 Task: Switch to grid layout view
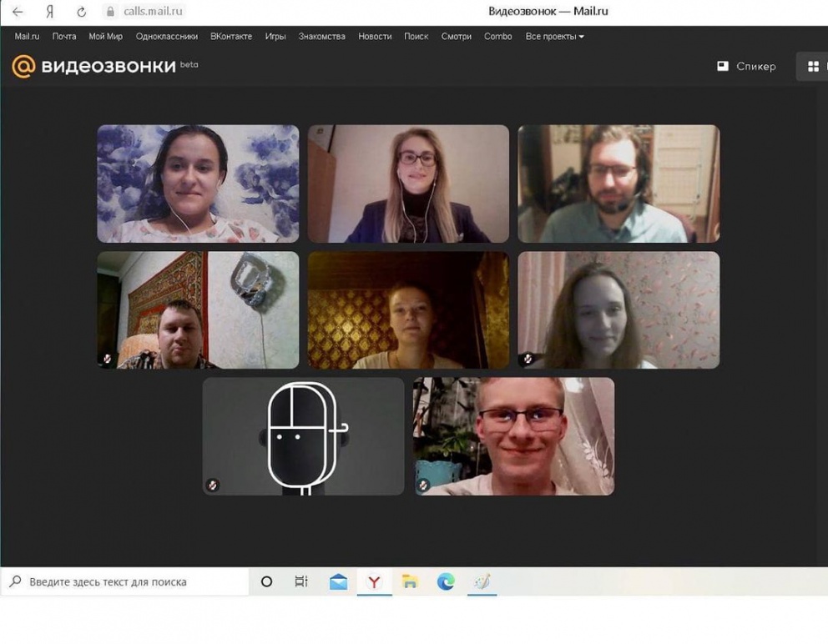(813, 67)
